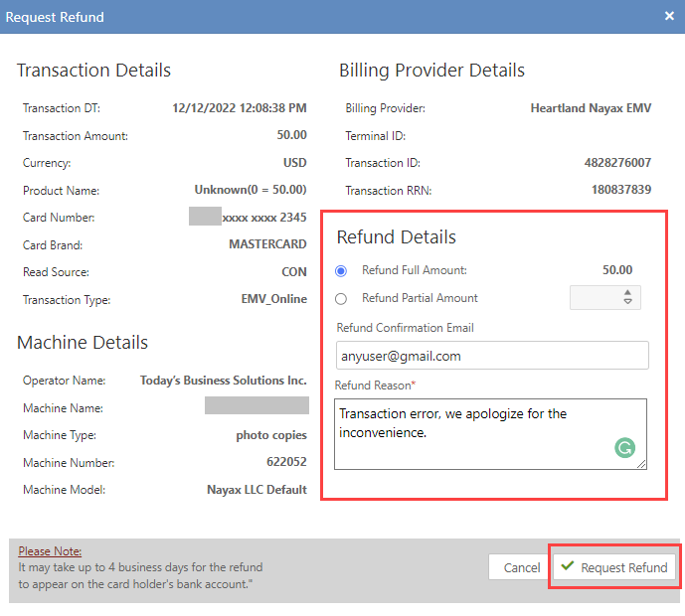
Task: Click the masked card number ending 2345
Action: [x=249, y=217]
